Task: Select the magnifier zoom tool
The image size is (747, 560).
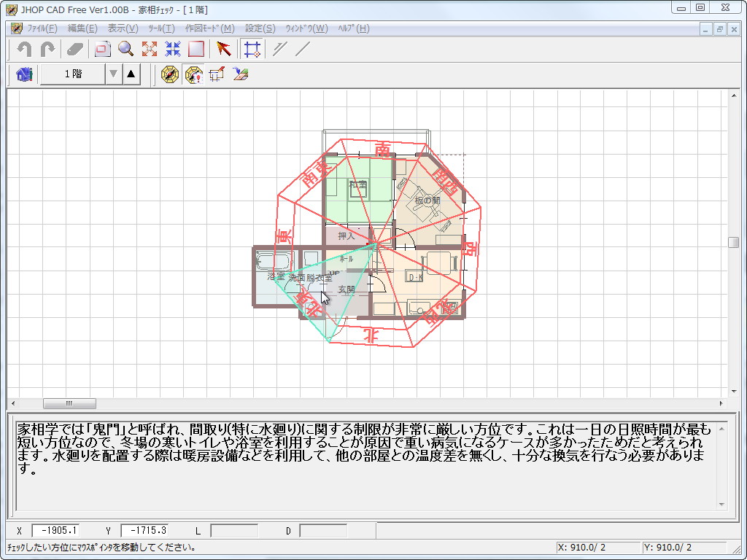Action: (x=125, y=49)
